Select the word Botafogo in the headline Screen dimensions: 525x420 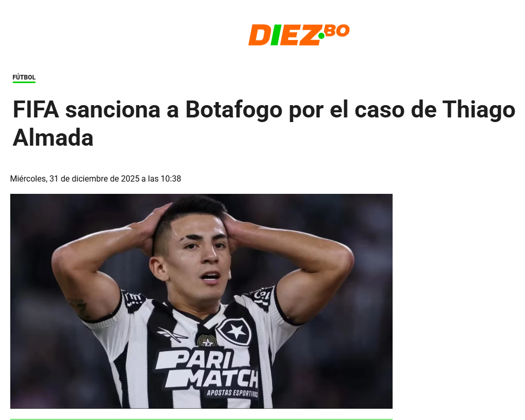pyautogui.click(x=234, y=109)
